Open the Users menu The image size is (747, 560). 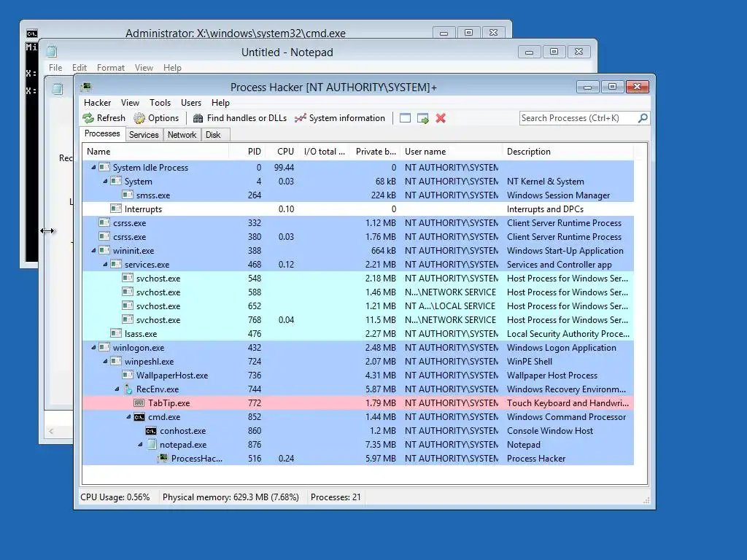click(x=191, y=103)
